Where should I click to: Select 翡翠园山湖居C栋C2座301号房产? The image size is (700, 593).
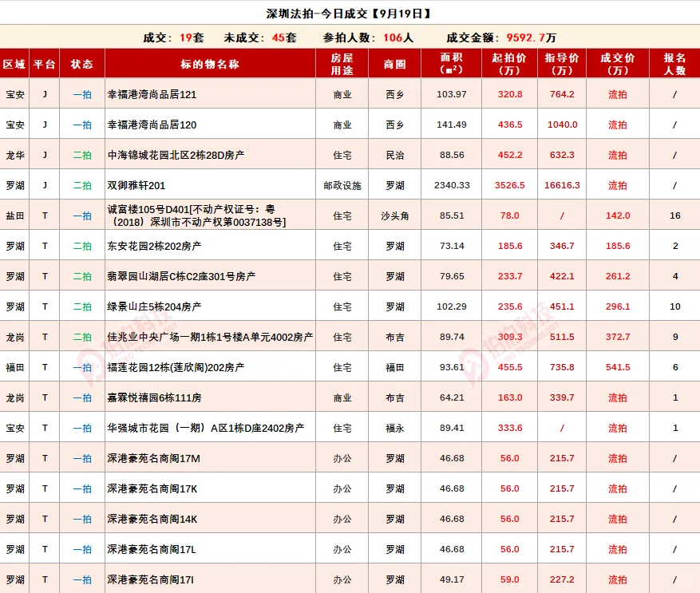pyautogui.click(x=181, y=276)
